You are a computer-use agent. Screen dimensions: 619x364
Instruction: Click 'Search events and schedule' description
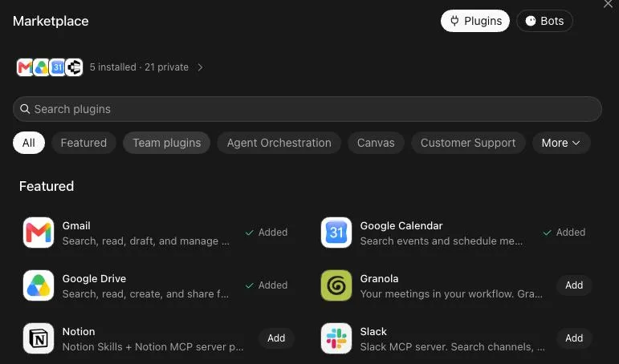[x=442, y=241]
